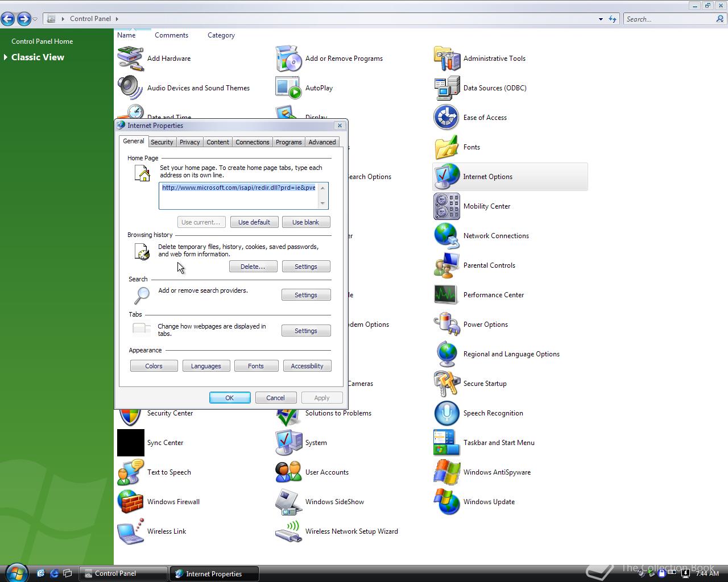Open the Mobility Center icon
This screenshot has height=582, width=728.
pos(446,206)
